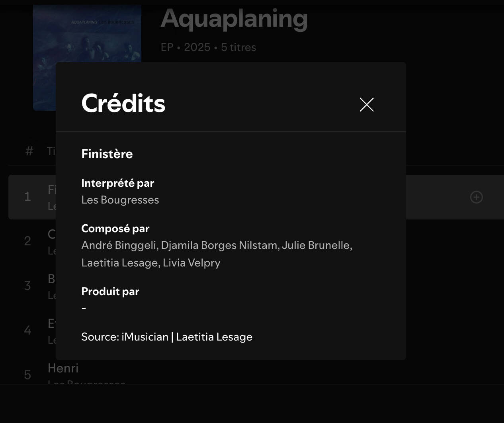Open Les Bougresses under Interprété par

click(120, 200)
